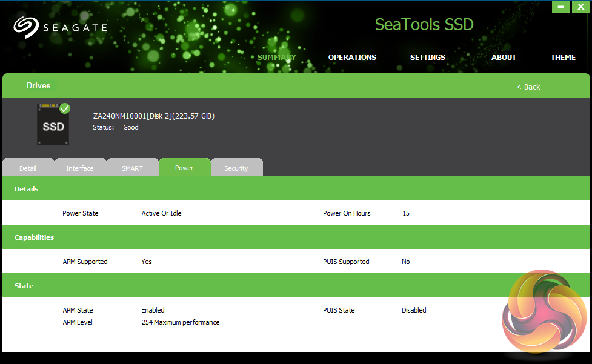Show the Security tab
This screenshot has width=592, height=364.
point(236,168)
